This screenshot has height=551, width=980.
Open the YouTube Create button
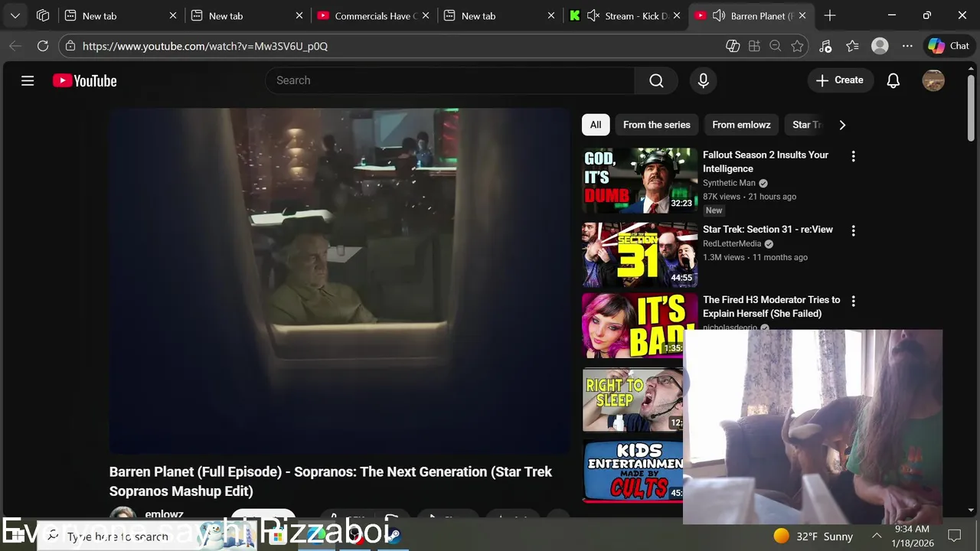(840, 80)
